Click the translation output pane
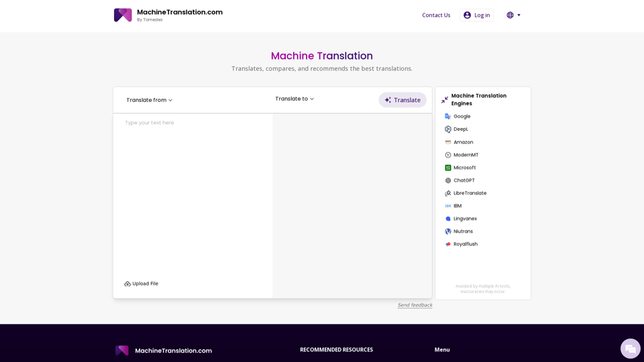Screen dimensions: 644x362 [x=352, y=206]
